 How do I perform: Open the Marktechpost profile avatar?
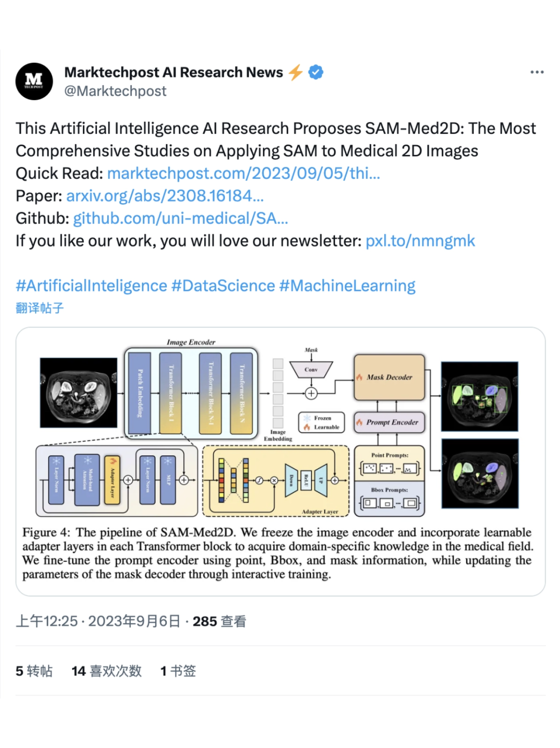(34, 81)
